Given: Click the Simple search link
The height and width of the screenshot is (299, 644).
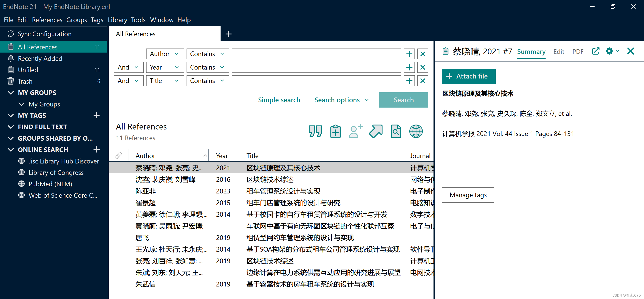Looking at the screenshot, I should click(279, 100).
